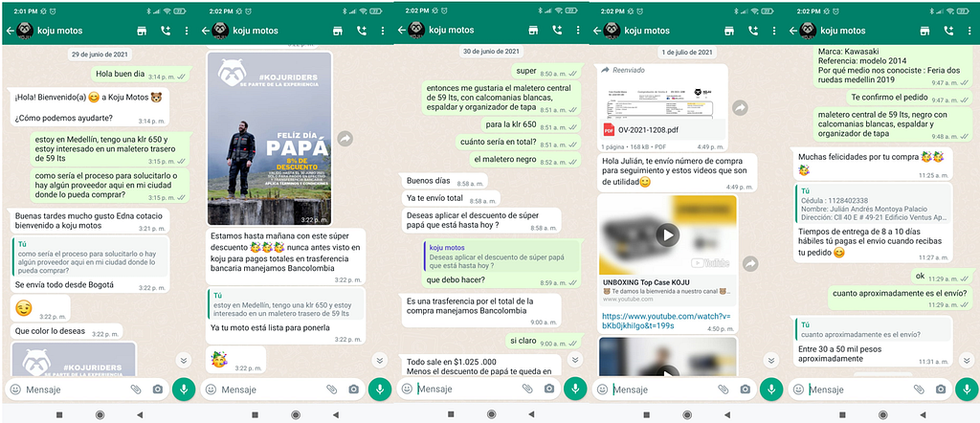The height and width of the screenshot is (423, 980).
Task: Forward the OV-2021-1208.pdf document
Action: point(740,107)
